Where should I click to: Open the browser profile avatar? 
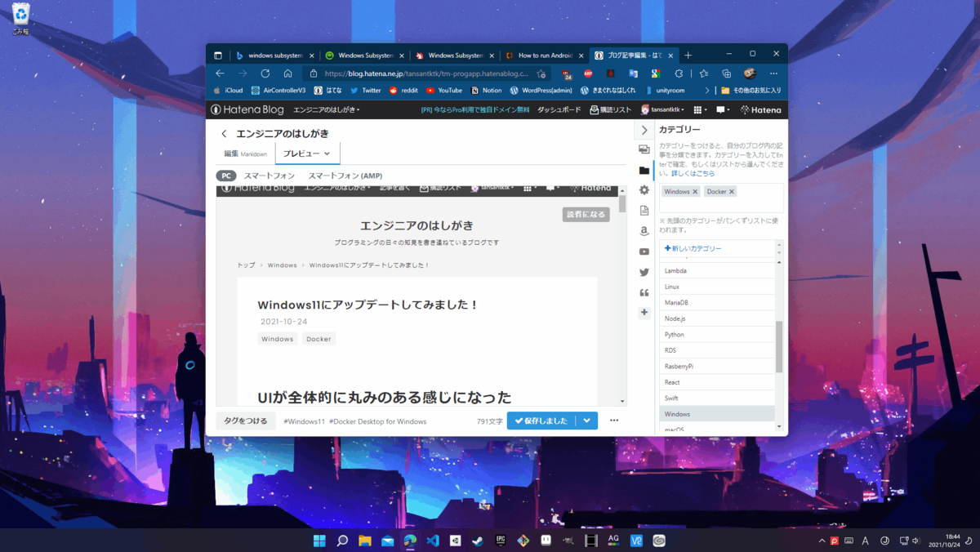click(750, 73)
